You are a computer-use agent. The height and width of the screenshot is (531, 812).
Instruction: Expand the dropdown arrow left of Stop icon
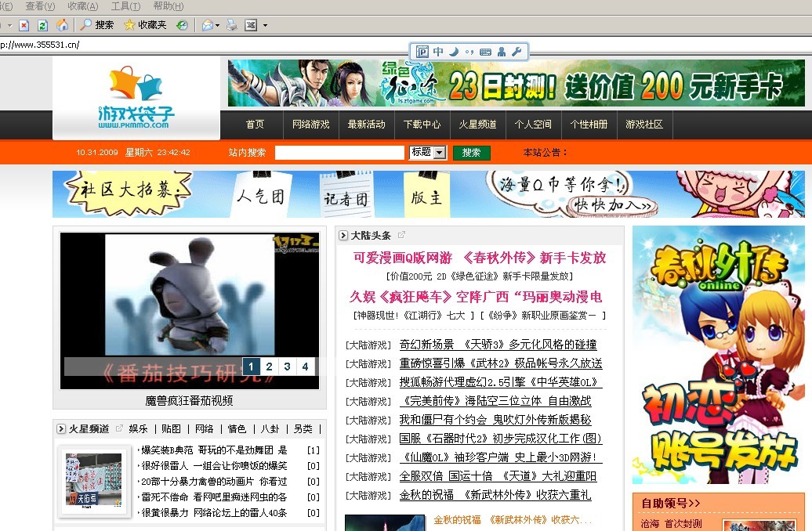[9, 25]
